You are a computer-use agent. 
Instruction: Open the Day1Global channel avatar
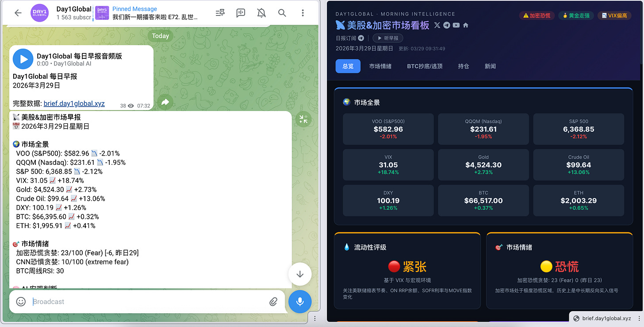tap(40, 13)
